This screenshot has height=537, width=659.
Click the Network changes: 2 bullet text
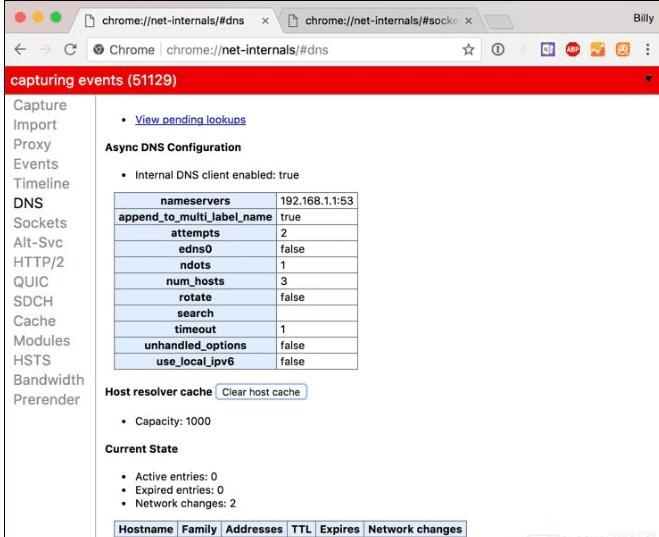coord(185,503)
